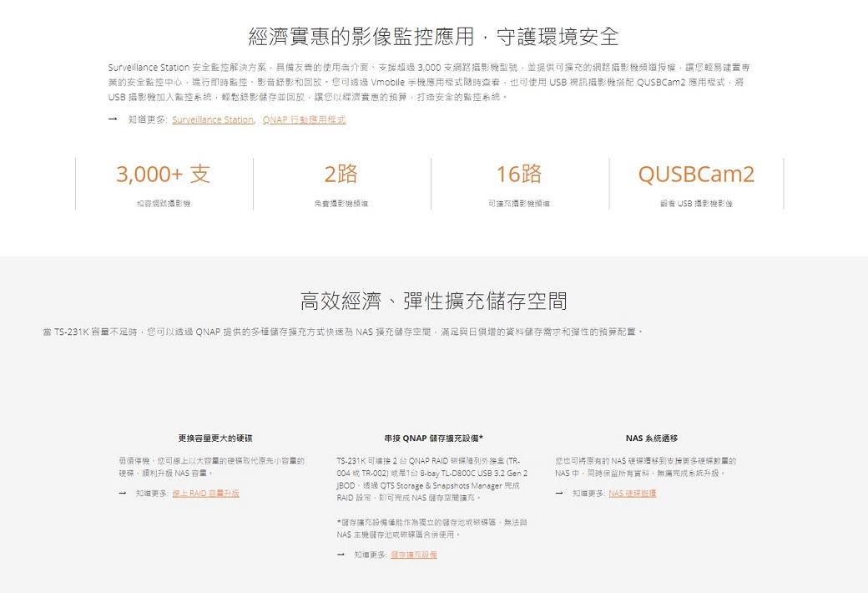Click the arrow icon before the NAS 硬碟搬遷 link
The width and height of the screenshot is (868, 593).
[x=560, y=494]
